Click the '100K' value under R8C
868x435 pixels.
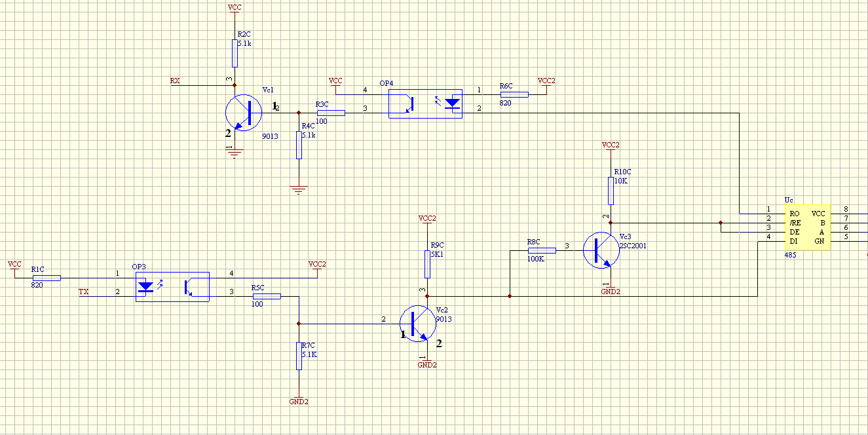[536, 259]
